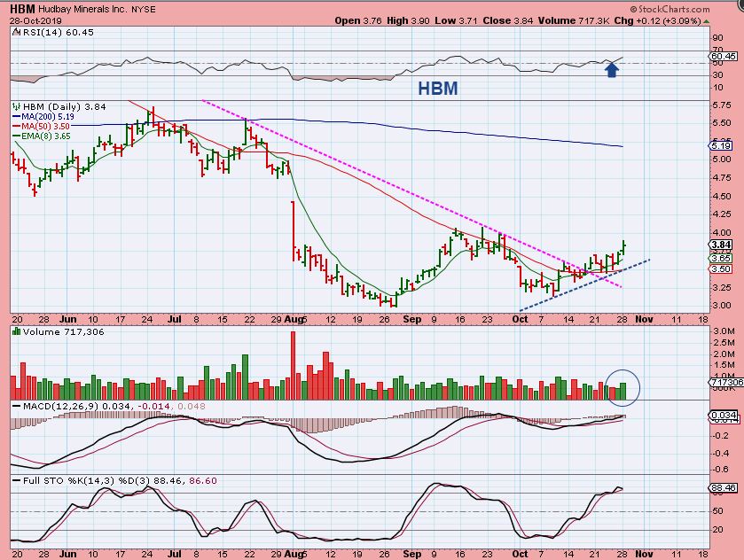Screen dimensions: 744x560
Task: Click the StockCharts.com copyright link
Action: pos(670,9)
